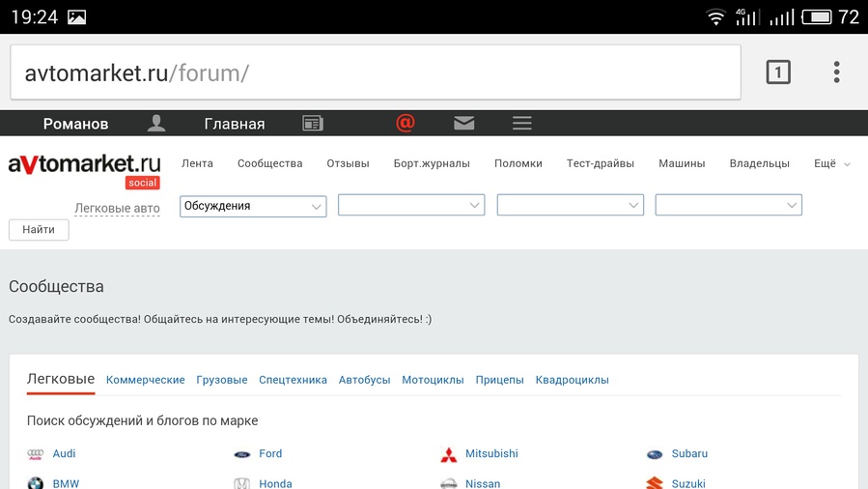Expand the Ещё menu
The width and height of the screenshot is (868, 489).
(x=831, y=163)
